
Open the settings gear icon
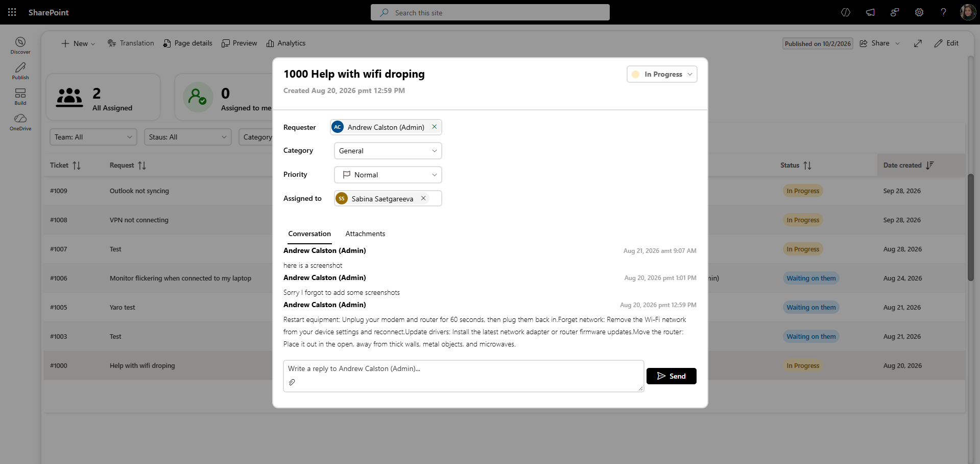tap(919, 12)
